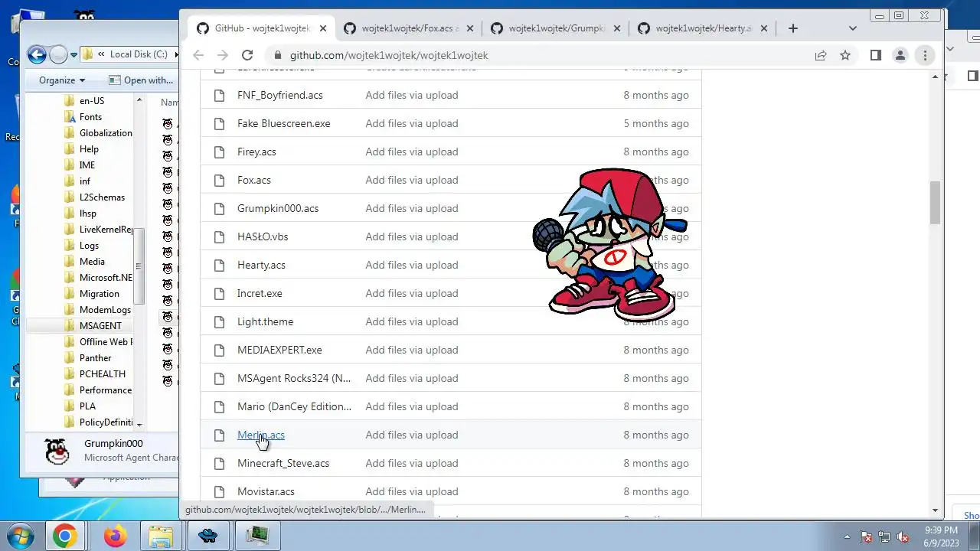The height and width of the screenshot is (551, 980).
Task: Select the GitHub - wojtek1wojtek tab
Action: tap(261, 28)
